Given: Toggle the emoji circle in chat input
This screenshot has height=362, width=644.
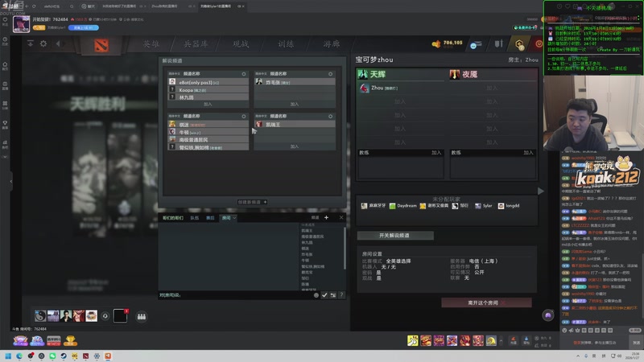Looking at the screenshot, I should 316,295.
